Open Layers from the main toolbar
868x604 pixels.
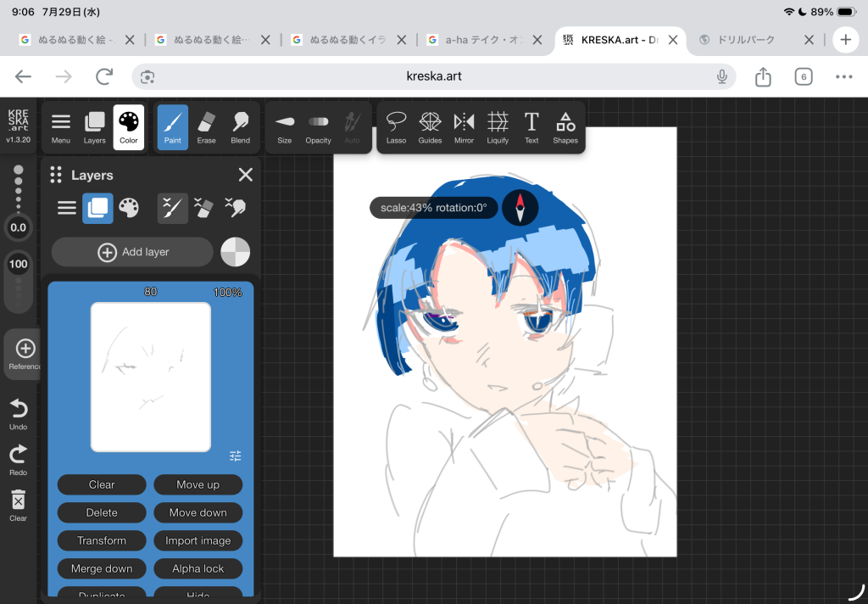95,127
